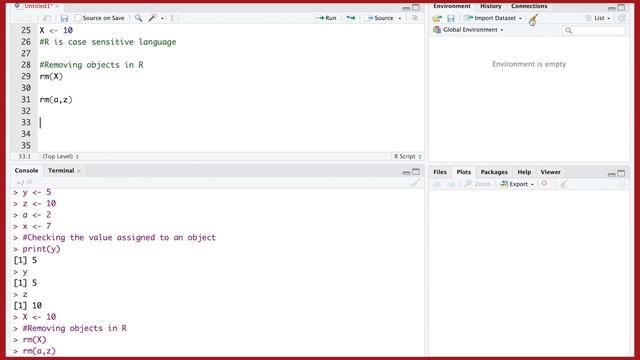Close the Untitled1 script tab

[57, 6]
